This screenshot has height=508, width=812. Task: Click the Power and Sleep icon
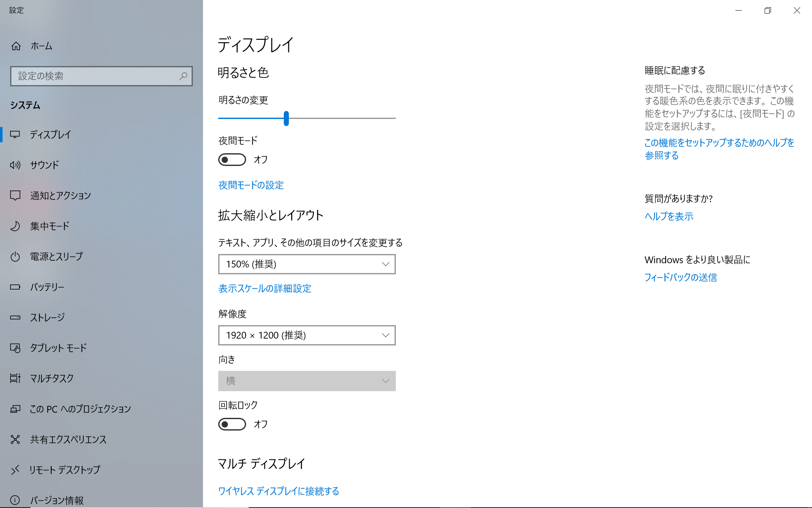15,257
